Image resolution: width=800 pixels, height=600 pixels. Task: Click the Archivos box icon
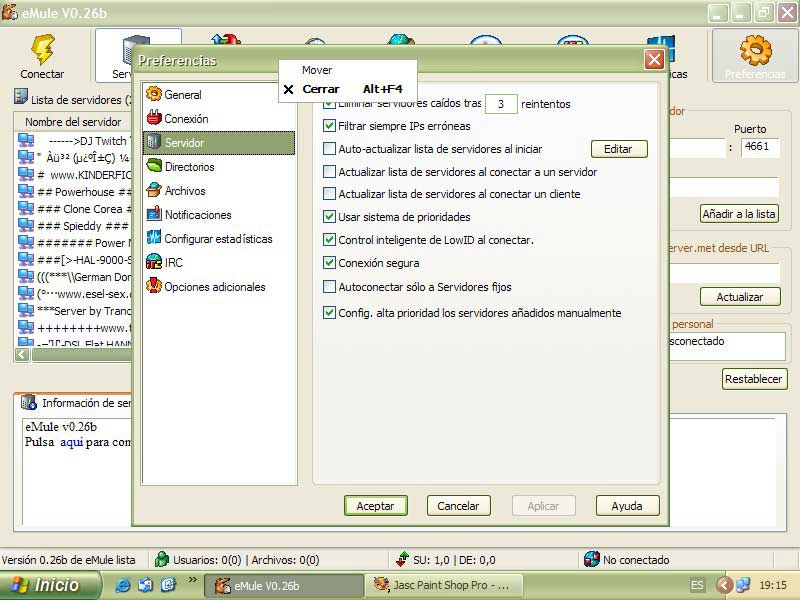pyautogui.click(x=154, y=190)
